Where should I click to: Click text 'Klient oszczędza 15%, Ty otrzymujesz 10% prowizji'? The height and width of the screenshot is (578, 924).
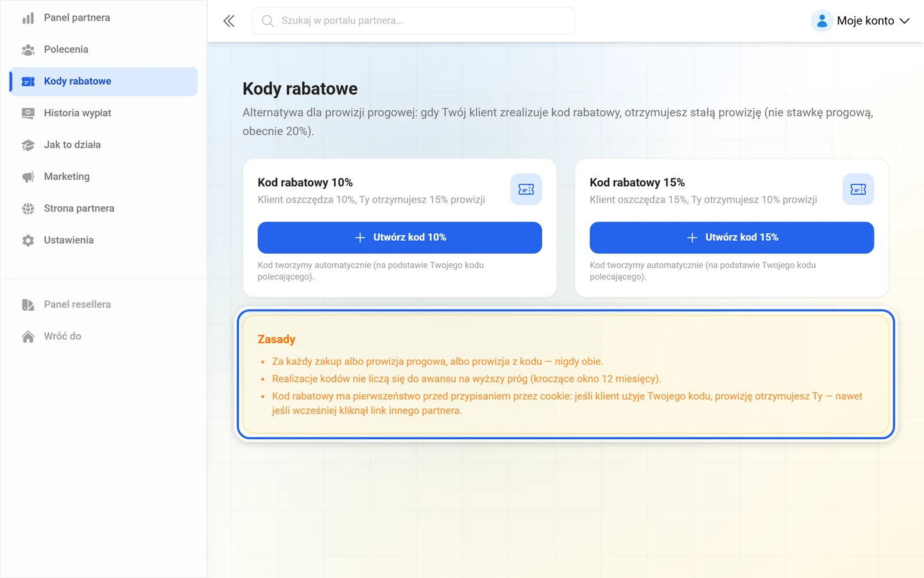[x=703, y=200]
